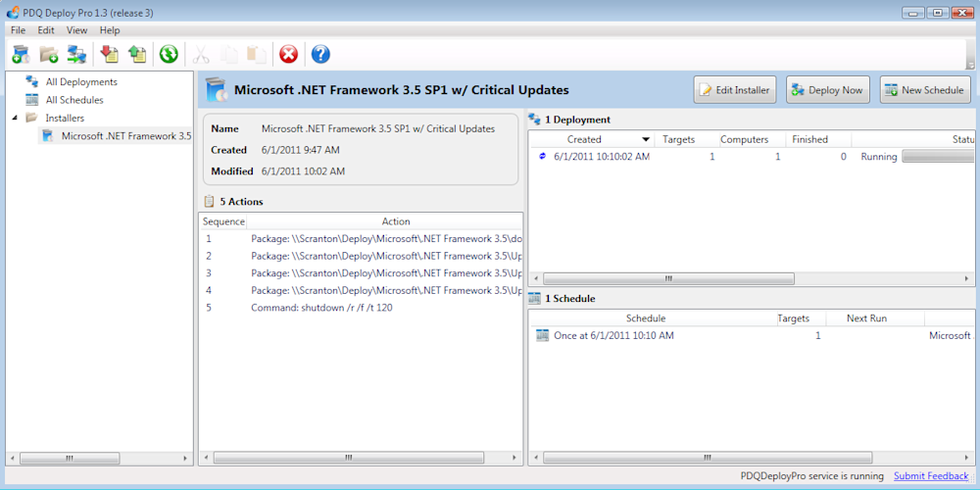Click the Import red arrow icon
The image size is (980, 490).
(x=110, y=54)
